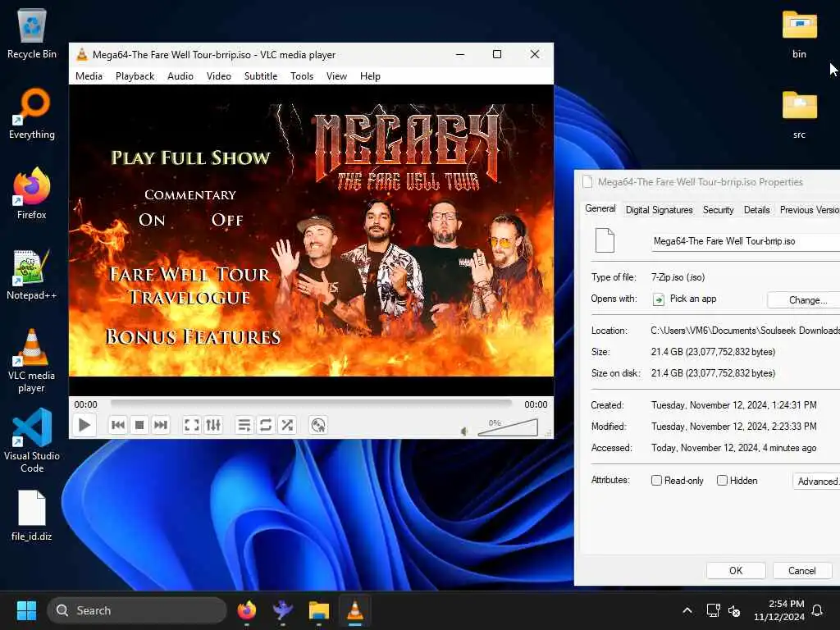This screenshot has width=840, height=630.
Task: Click the network tray icon
Action: 713,610
